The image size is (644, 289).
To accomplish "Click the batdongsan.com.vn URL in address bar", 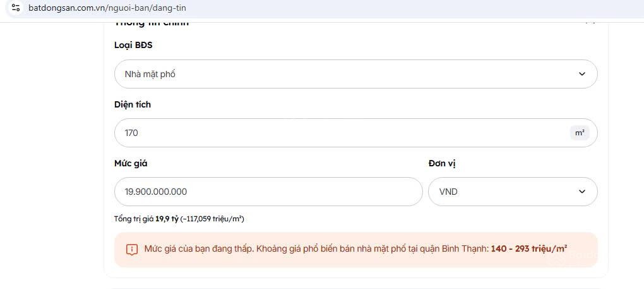I will pyautogui.click(x=107, y=8).
